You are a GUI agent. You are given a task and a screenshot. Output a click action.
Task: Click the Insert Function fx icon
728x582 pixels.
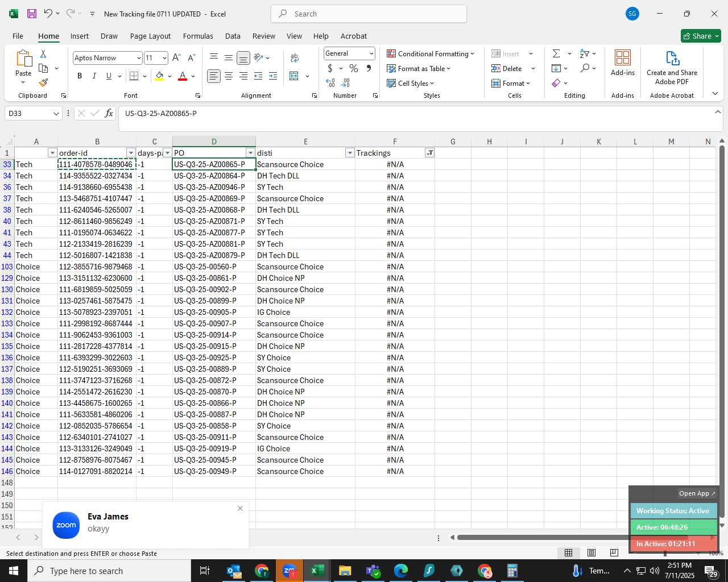coord(109,114)
